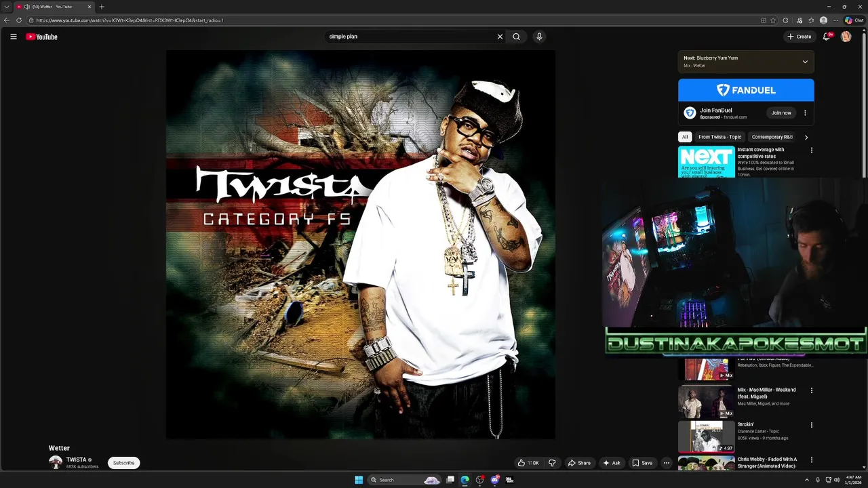Open options for NEXT insurance ad
This screenshot has width=868, height=488.
(x=811, y=150)
